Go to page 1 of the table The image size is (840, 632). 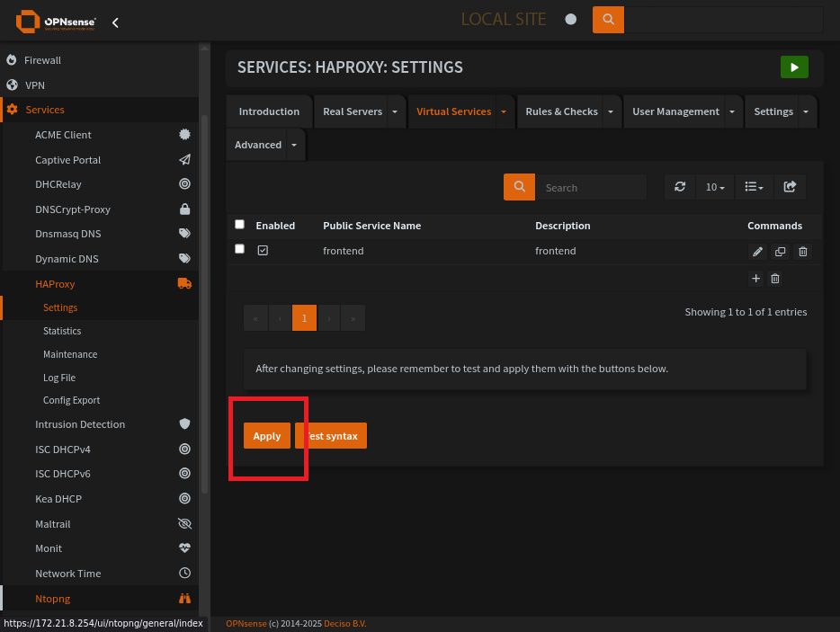click(304, 318)
